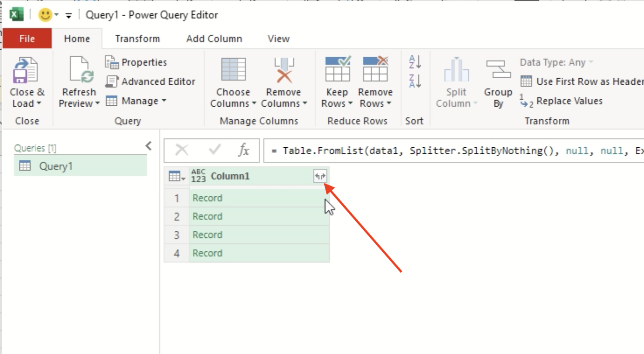The image size is (644, 354).
Task: Insert a new step using the fx button
Action: pos(244,150)
